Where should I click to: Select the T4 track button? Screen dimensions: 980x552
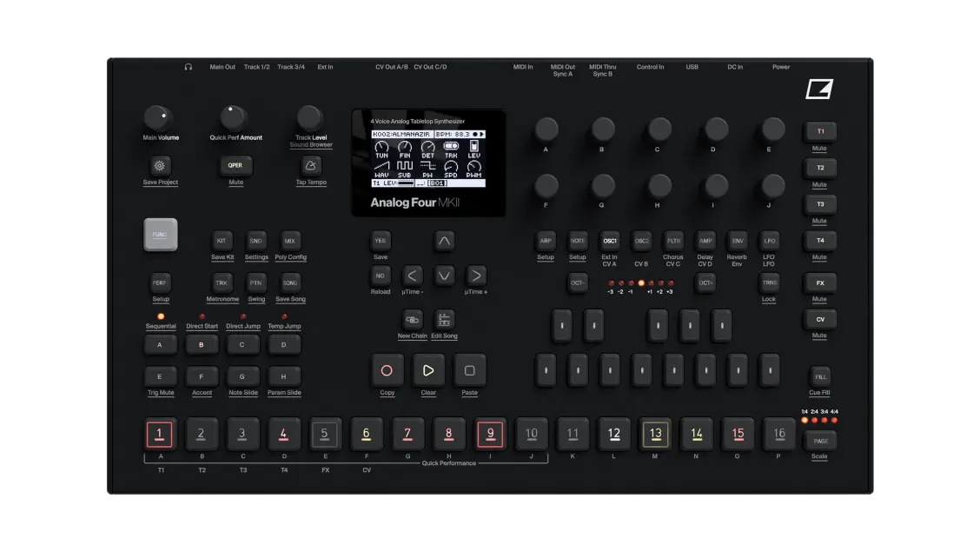[x=820, y=240]
